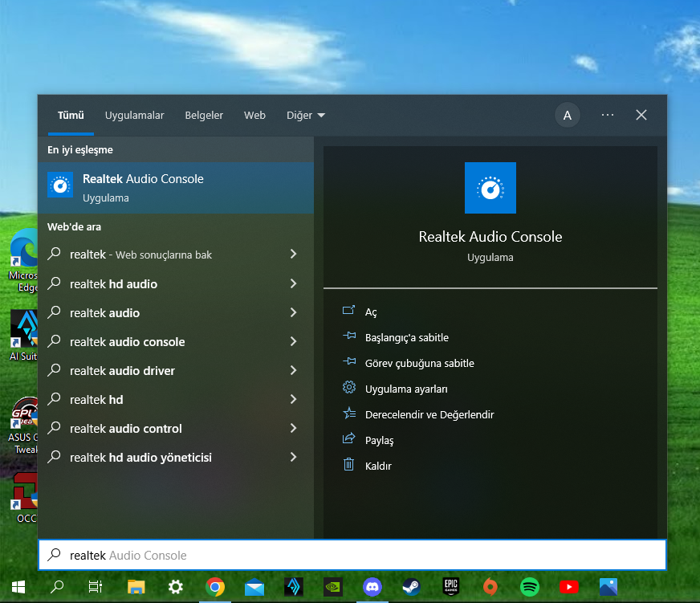Screen dimensions: 700x603
Task: Open the Windows Start menu
Action: 18,587
